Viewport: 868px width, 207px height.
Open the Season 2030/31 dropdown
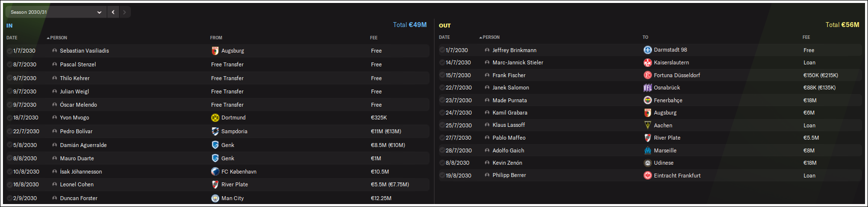pyautogui.click(x=56, y=12)
